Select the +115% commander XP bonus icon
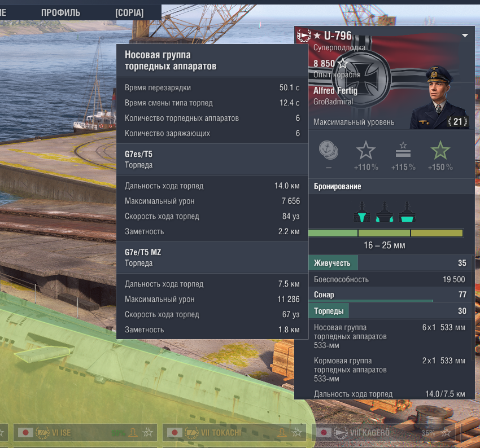 (403, 150)
